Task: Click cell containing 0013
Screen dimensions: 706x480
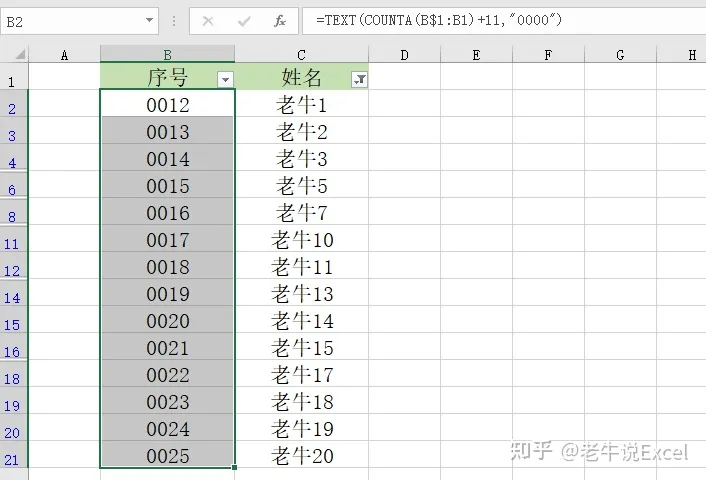Action: pyautogui.click(x=167, y=131)
